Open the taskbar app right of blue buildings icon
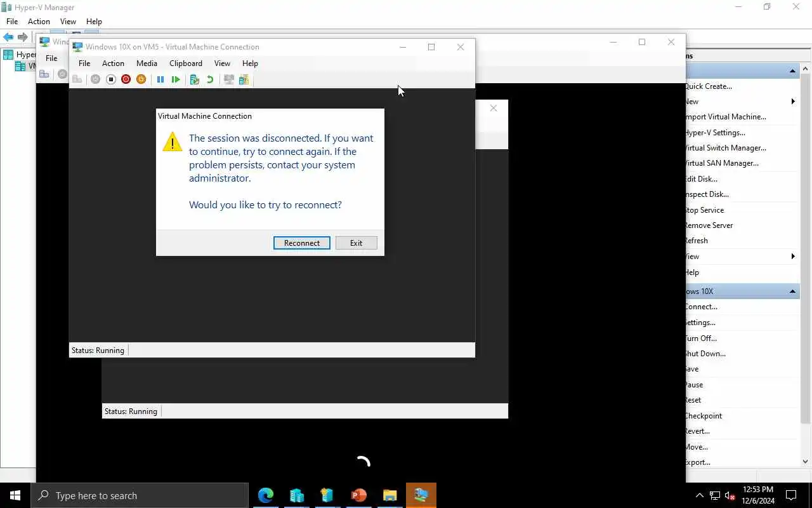Screen dimensions: 812x508 click(327, 495)
